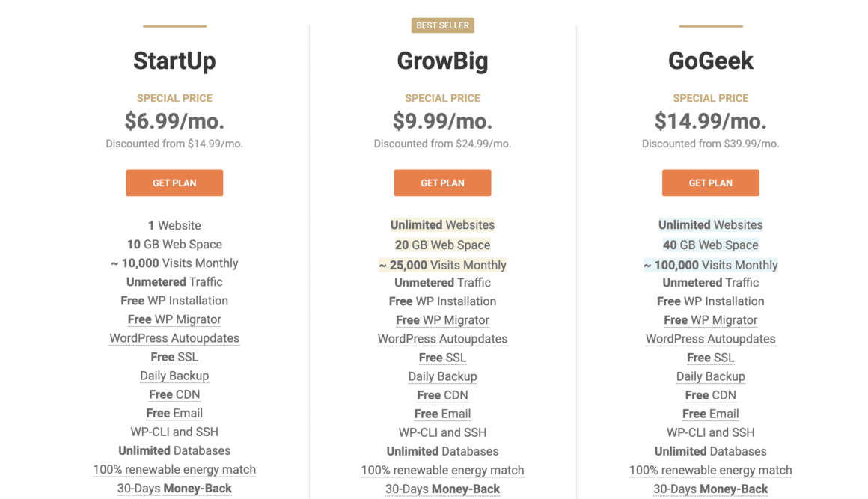
Task: Click GET PLAN for the GoGeek plan
Action: [710, 183]
